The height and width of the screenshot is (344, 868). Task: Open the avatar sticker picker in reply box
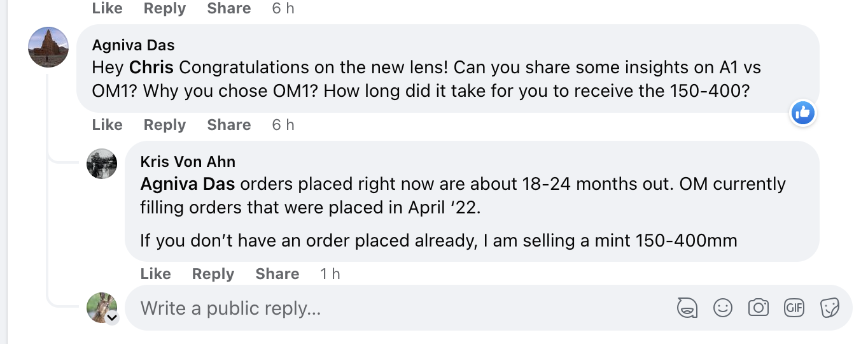(x=686, y=308)
